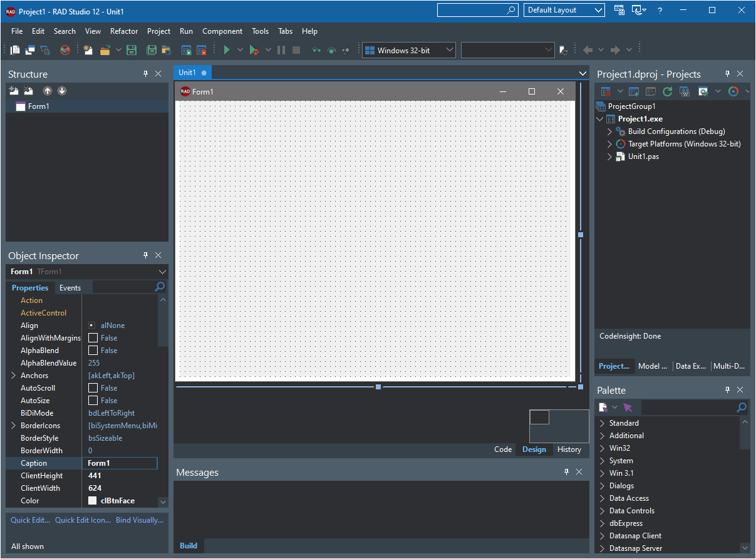The image size is (756, 559).
Task: Click the Stop program square icon
Action: coord(296,50)
